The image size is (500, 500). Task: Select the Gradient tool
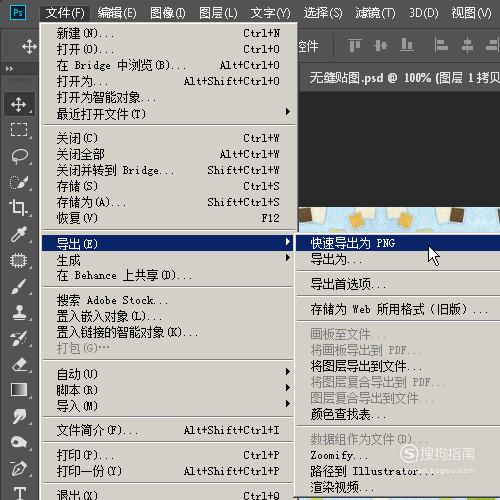click(19, 390)
